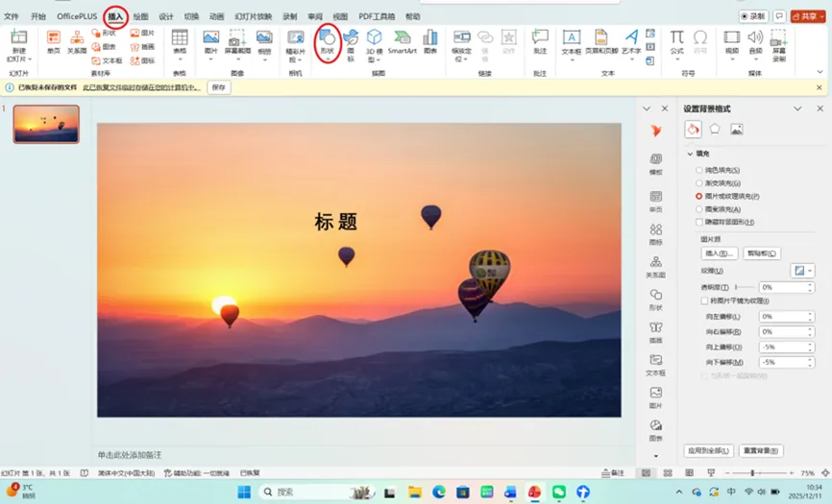Collapse the 填充 section
832x504 pixels.
click(691, 154)
